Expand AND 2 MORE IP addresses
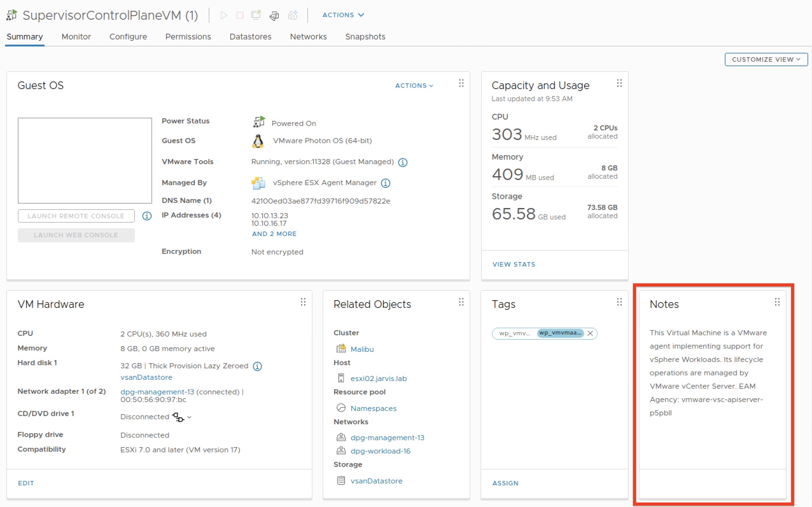This screenshot has height=507, width=812. click(x=274, y=234)
